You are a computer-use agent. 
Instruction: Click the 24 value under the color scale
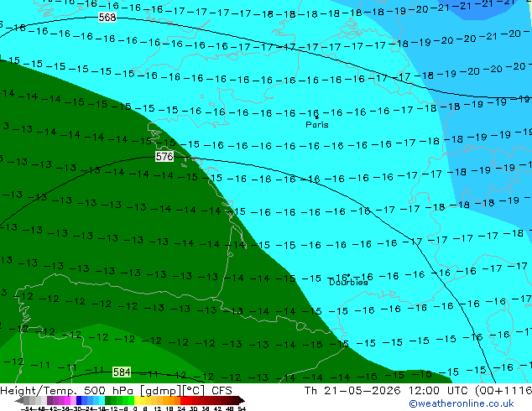(x=181, y=409)
